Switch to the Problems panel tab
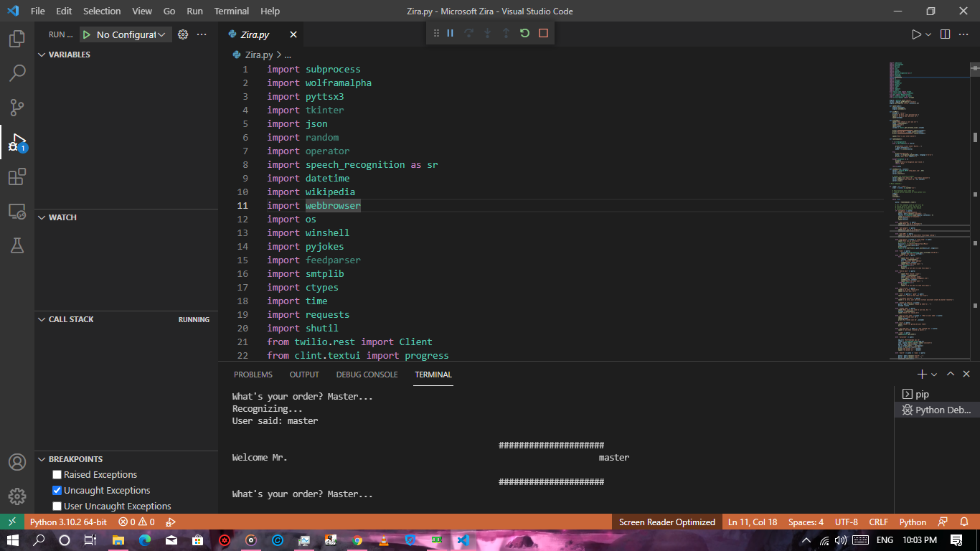 (x=253, y=375)
